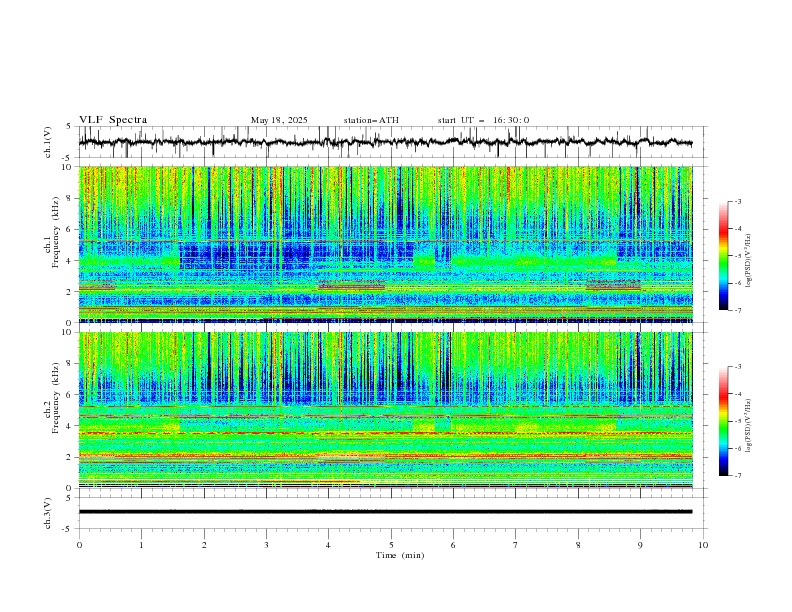The image size is (792, 612).
Task: Click the ch.1 colorbar "log(PSD)(V²/Hz)" label
Action: tap(749, 261)
